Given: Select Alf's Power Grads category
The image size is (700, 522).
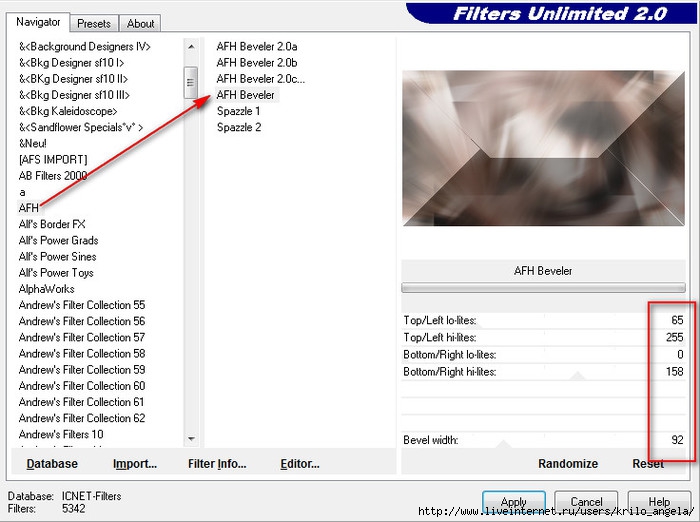Looking at the screenshot, I should pos(58,240).
